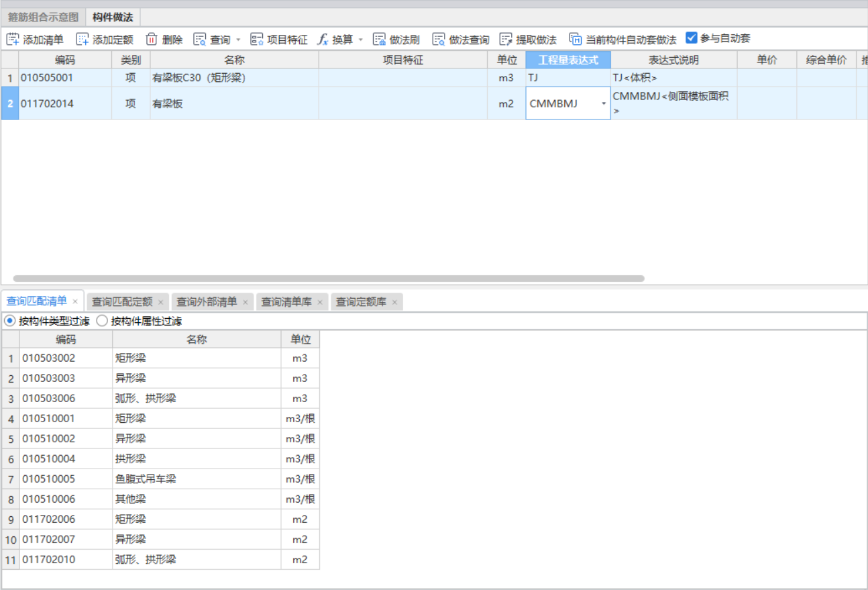Select list item 010510002 异形梁

(160, 439)
